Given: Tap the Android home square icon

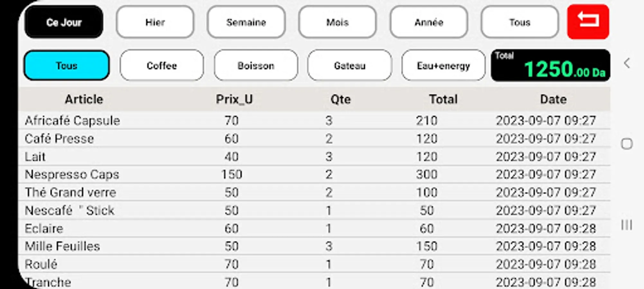Looking at the screenshot, I should pos(627,144).
